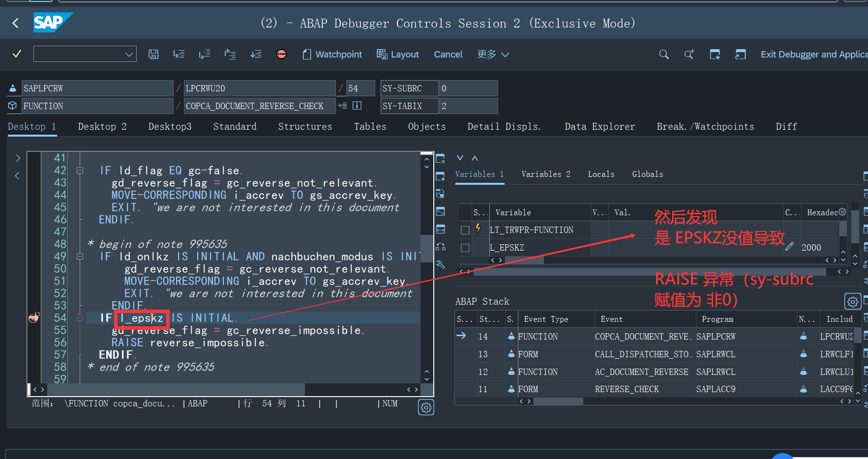This screenshot has width=868, height=459.
Task: Click the green checkmark Enter icon
Action: point(17,54)
